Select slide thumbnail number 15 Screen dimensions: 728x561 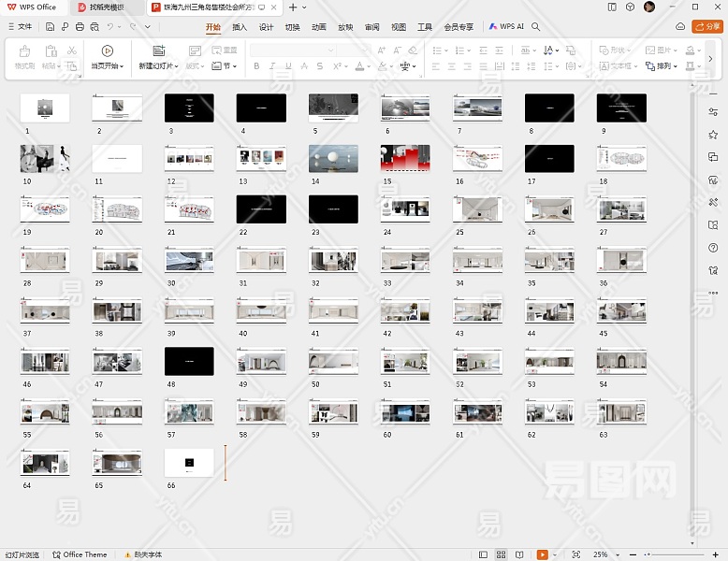(405, 158)
